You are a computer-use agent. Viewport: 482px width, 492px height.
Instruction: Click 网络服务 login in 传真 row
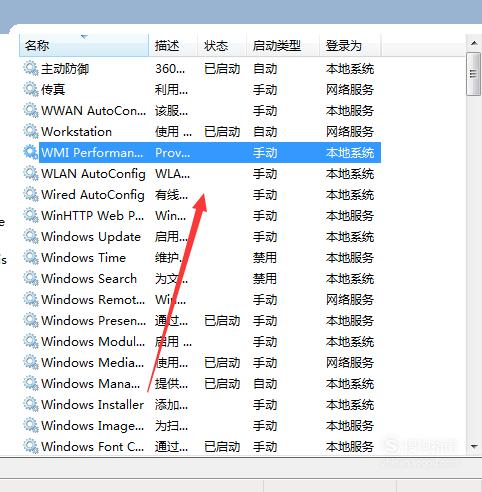(350, 90)
